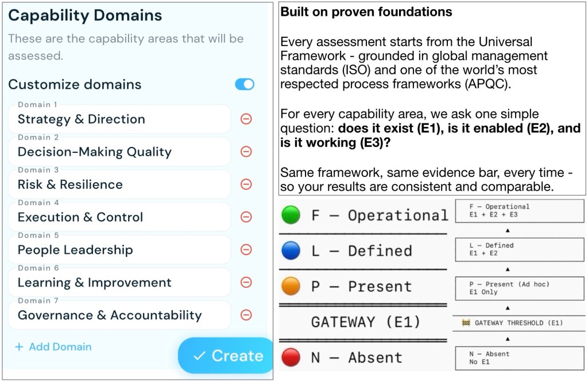
Task: Click the blue Defined status circle
Action: 291,250
